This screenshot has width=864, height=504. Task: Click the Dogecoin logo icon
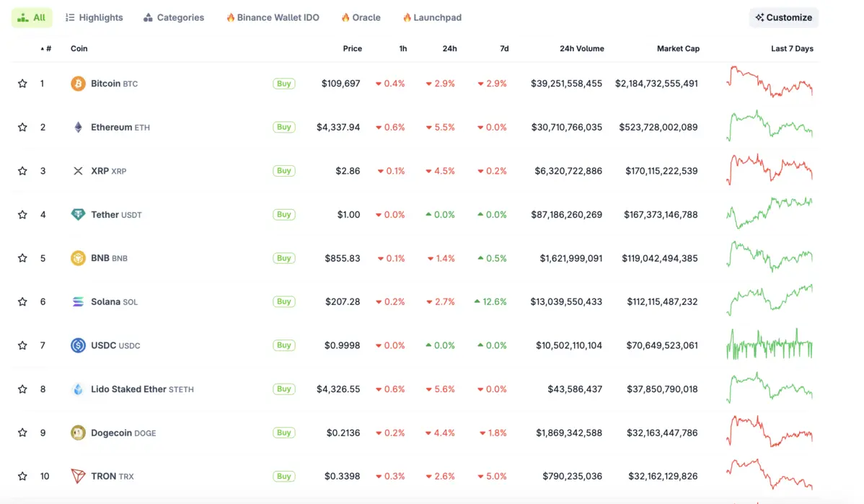[x=78, y=433]
